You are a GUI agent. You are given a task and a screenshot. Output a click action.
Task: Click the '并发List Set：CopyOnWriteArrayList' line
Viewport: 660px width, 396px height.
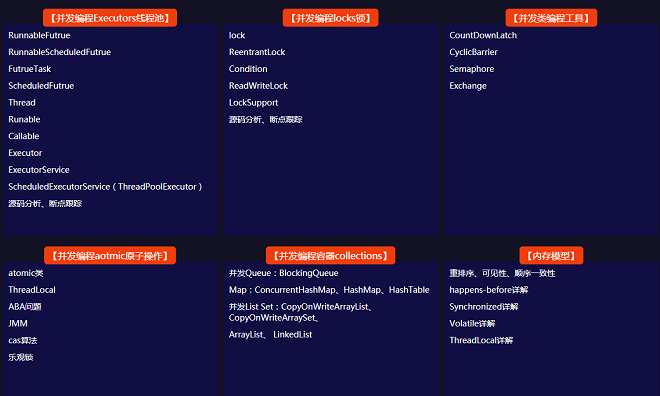point(301,307)
